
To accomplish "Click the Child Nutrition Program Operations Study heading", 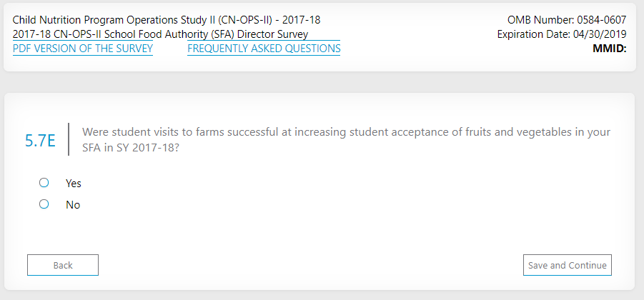I will (167, 20).
